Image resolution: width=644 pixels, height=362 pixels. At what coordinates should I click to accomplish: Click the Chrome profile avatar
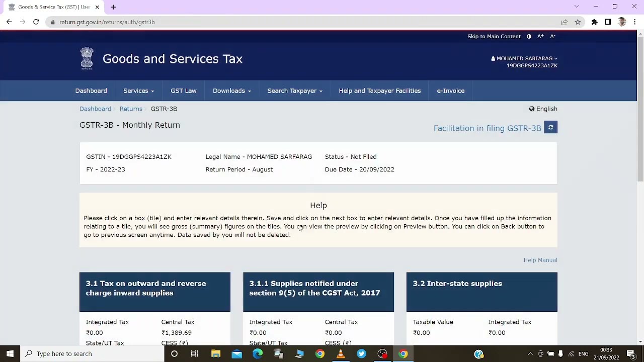coord(622,22)
